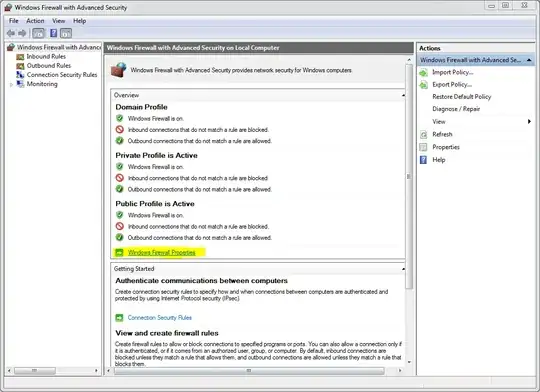Click Domain Profile red inbound blocked icon

[120, 130]
